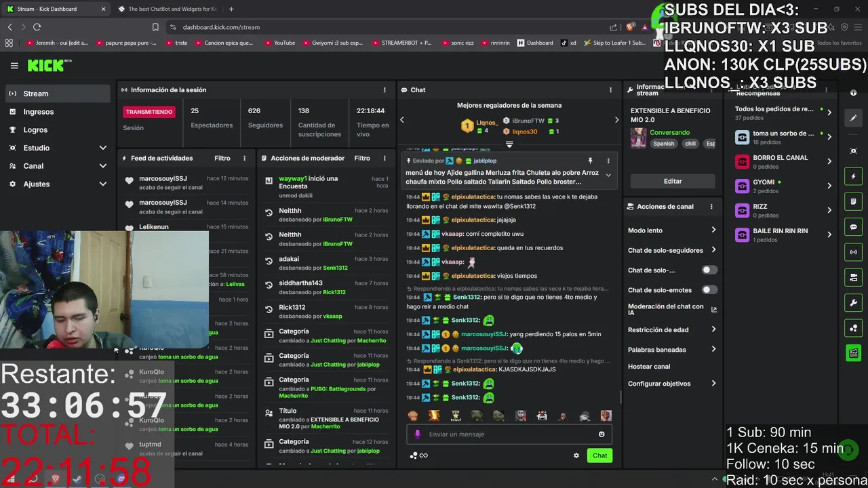Click the focus frame icon in right toolbar
The width and height of the screenshot is (868, 488).
click(854, 150)
